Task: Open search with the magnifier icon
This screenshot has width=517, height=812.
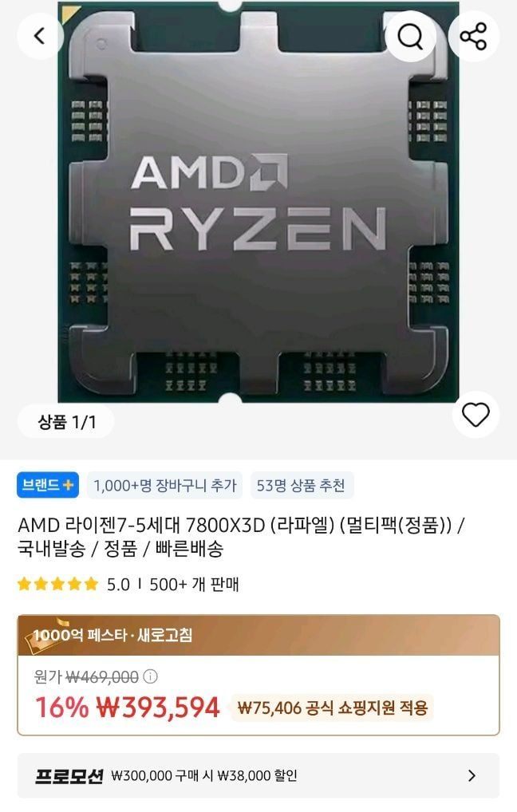Action: click(410, 36)
